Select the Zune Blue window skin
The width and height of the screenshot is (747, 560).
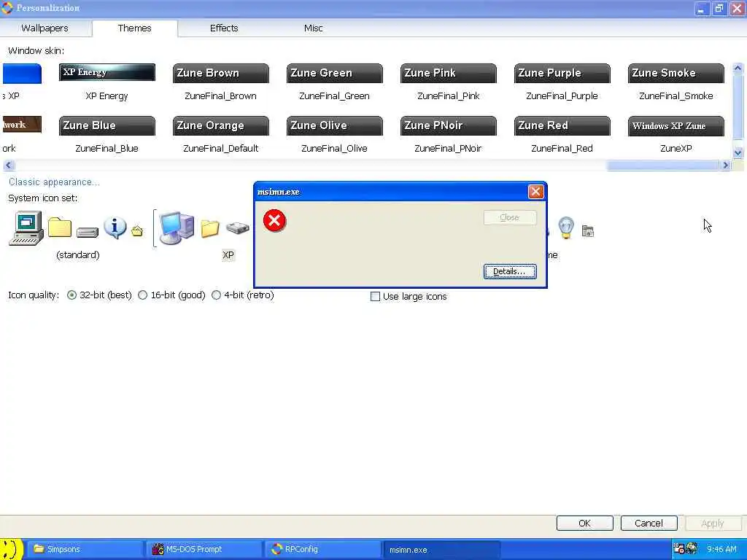107,125
